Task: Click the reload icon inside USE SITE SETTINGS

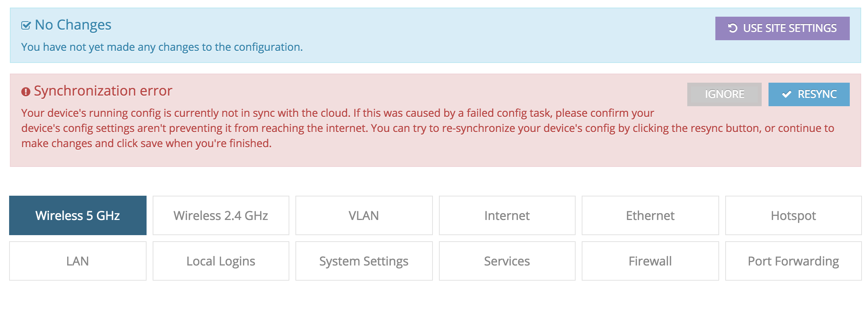Action: (734, 28)
